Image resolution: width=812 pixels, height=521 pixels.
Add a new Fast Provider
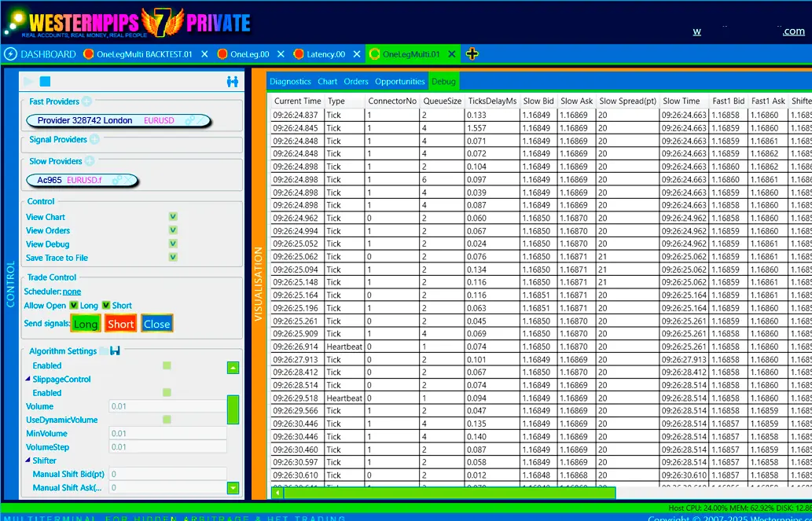86,101
